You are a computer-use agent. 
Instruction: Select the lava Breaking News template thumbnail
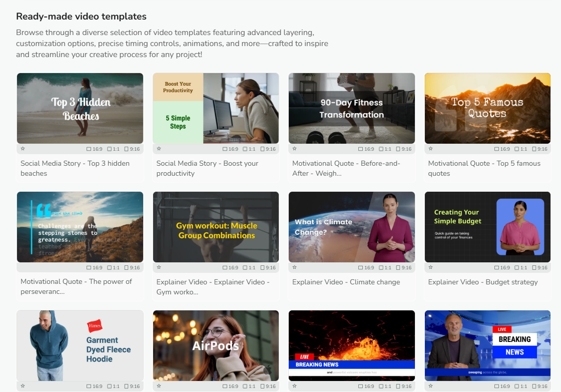tap(351, 345)
